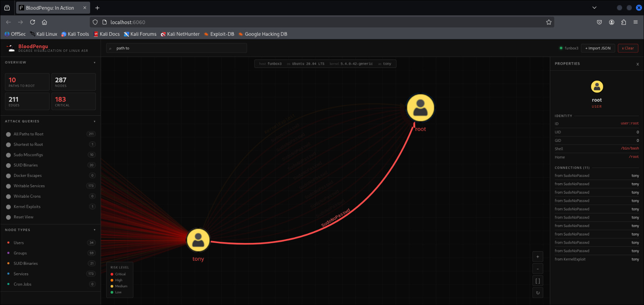Select the Docker Escapes query

tap(50, 176)
